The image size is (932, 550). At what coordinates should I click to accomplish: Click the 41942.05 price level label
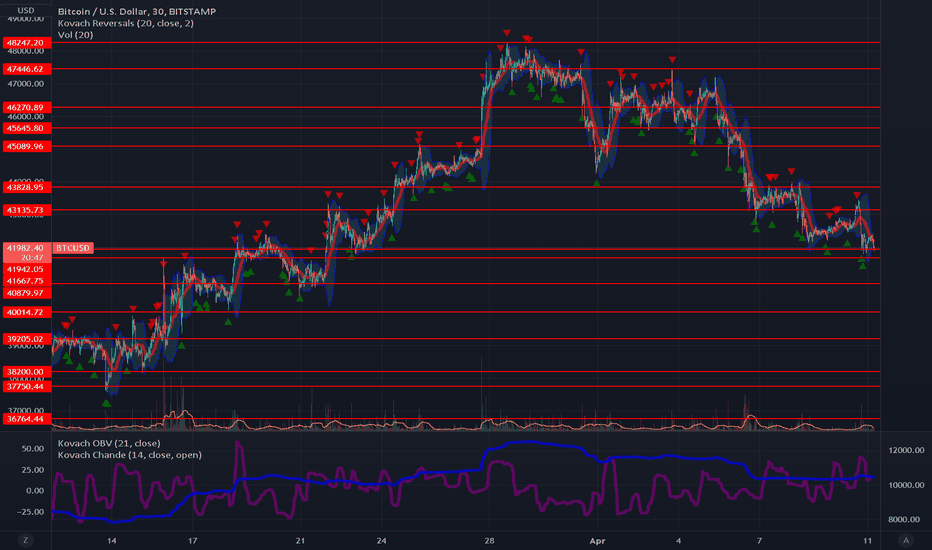27,269
